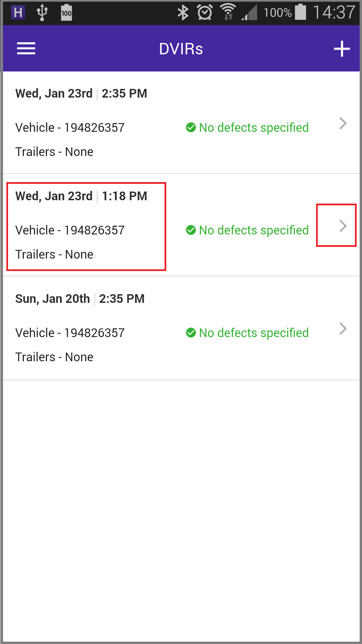
Task: Tap green checkmark on 1:18 PM report
Action: (191, 230)
